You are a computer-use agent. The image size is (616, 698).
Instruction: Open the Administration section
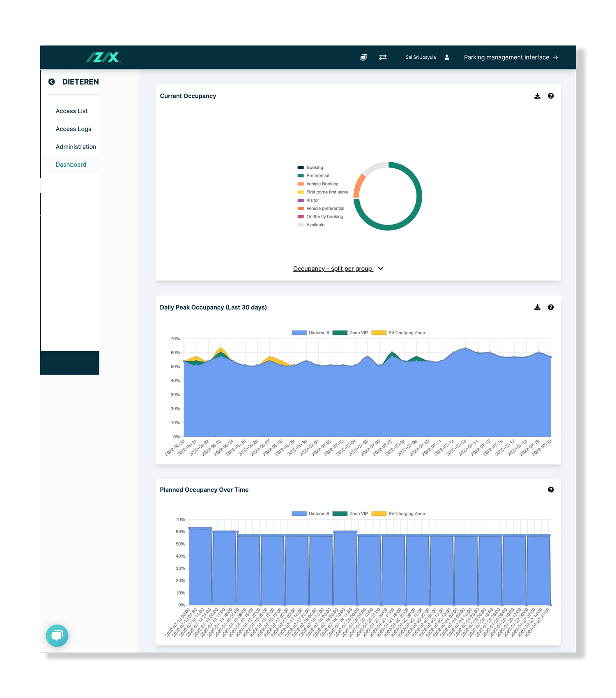(76, 147)
